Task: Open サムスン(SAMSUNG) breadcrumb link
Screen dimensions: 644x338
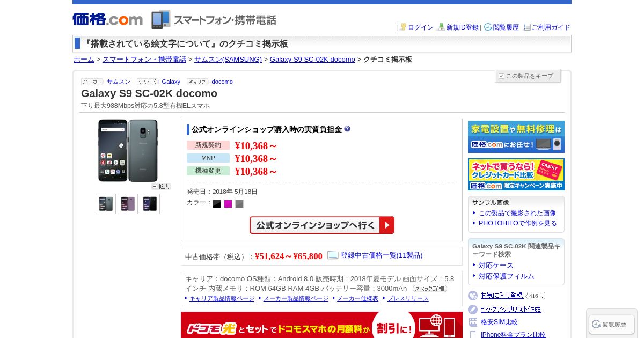Action: click(x=228, y=60)
